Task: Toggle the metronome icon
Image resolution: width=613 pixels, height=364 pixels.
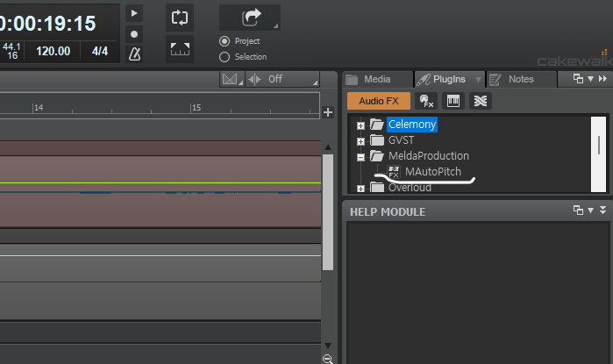Action: click(x=134, y=54)
